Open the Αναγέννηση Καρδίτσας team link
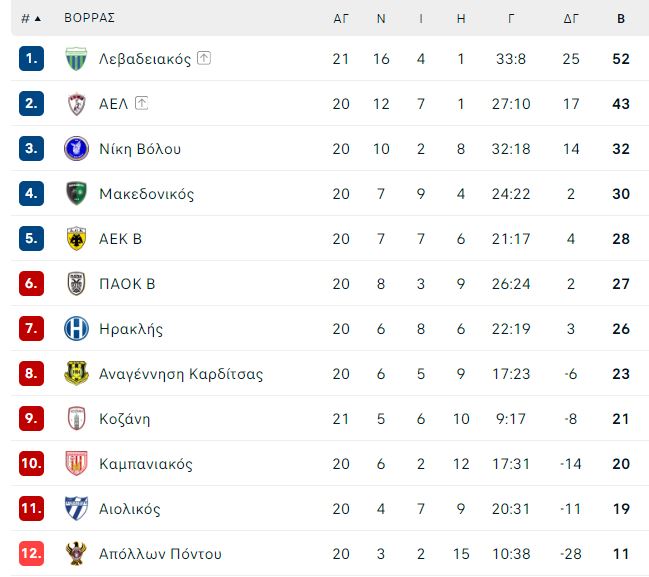Screen dimensions: 649x577 point(181,374)
